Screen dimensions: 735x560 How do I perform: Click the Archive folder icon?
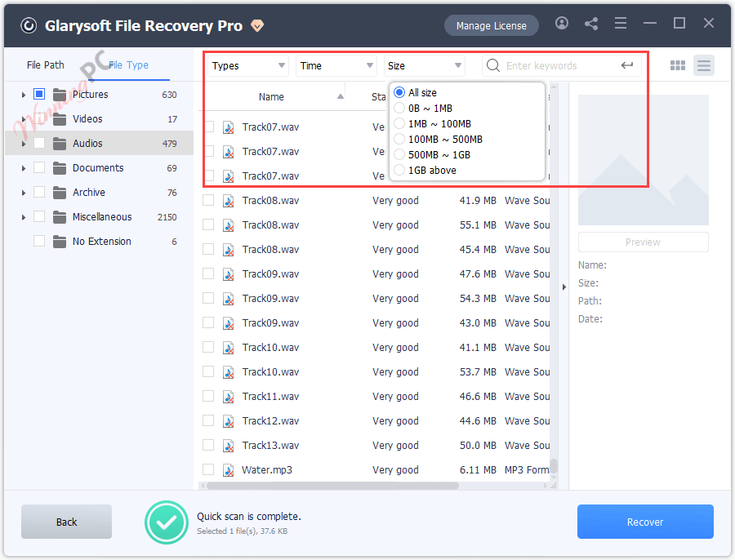coord(60,192)
